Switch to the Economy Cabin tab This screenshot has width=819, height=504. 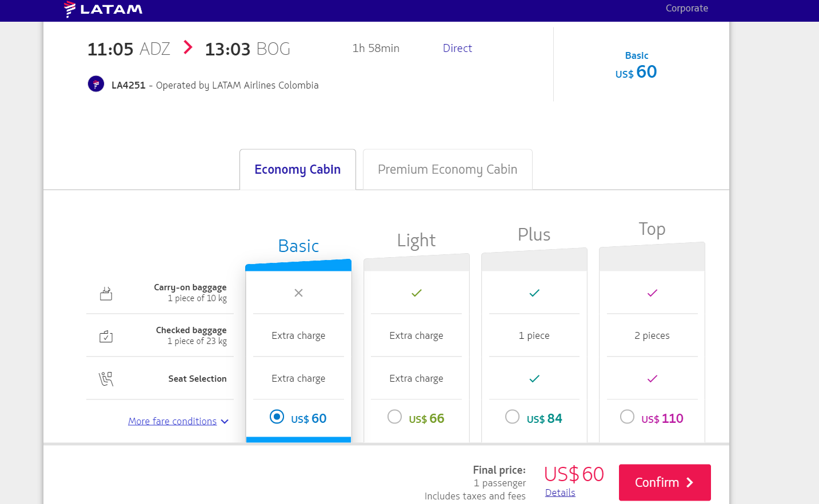coord(298,170)
